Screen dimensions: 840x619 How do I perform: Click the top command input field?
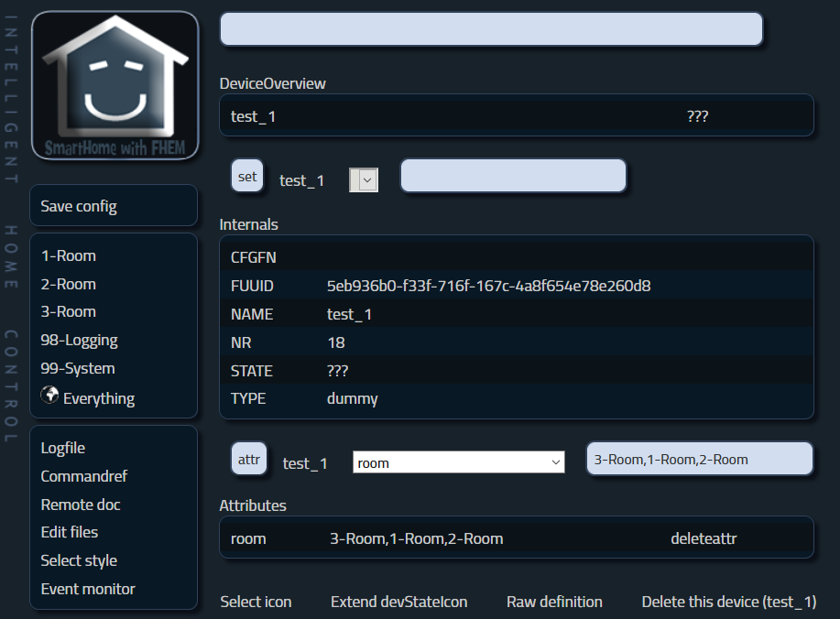point(491,29)
